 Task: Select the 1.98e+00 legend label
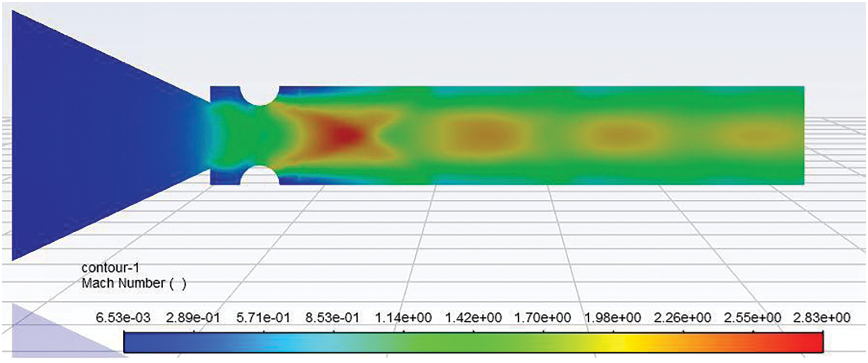point(613,317)
